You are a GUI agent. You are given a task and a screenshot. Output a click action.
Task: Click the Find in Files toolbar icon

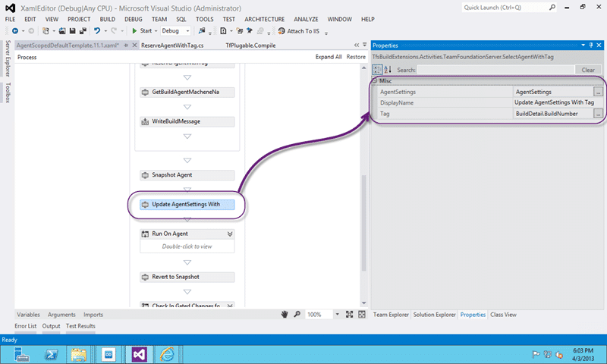tap(202, 31)
